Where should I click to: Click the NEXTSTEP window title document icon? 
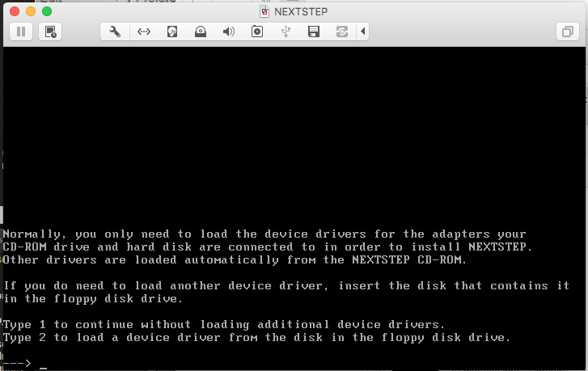[x=264, y=11]
